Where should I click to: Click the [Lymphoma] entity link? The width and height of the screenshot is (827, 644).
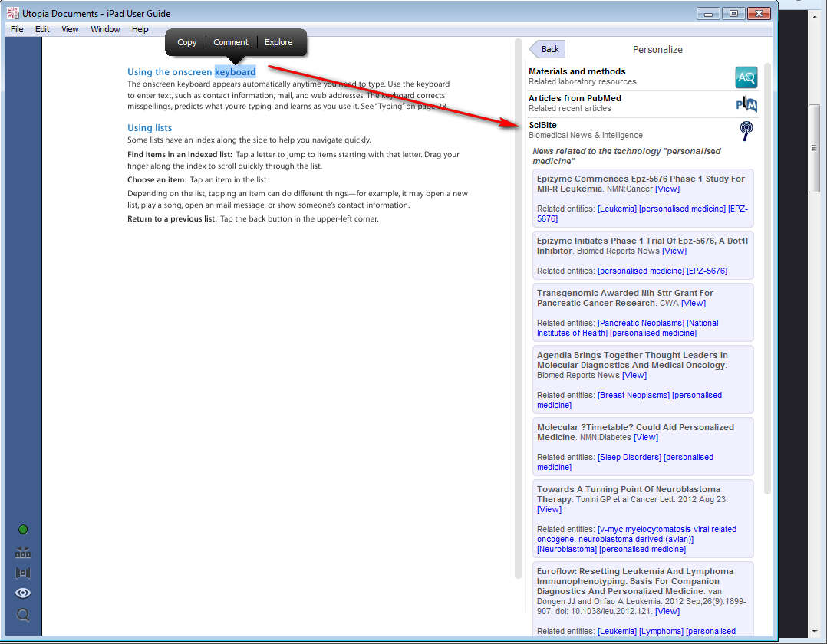pos(661,632)
